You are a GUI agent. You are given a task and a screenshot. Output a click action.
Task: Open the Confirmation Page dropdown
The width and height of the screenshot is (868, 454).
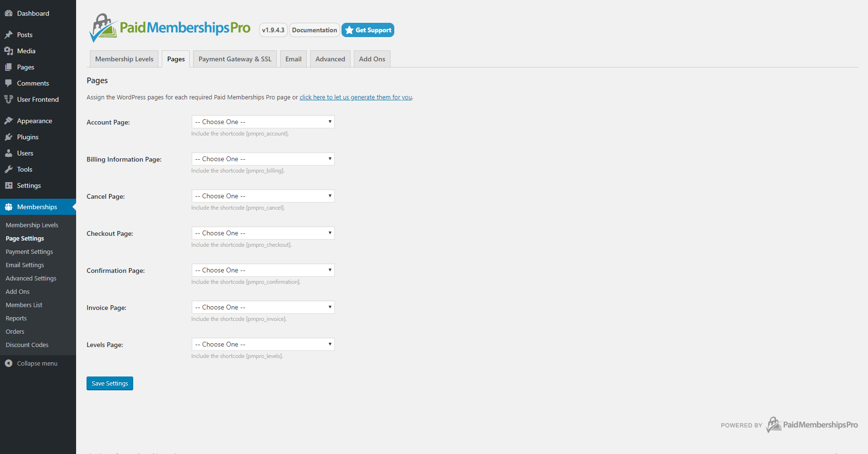(x=263, y=270)
